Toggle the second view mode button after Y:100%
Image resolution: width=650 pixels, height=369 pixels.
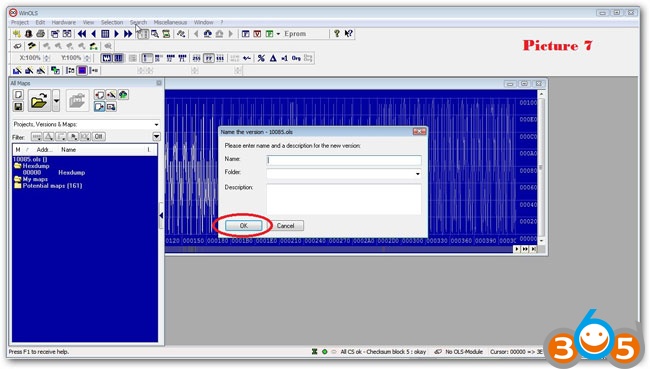118,58
